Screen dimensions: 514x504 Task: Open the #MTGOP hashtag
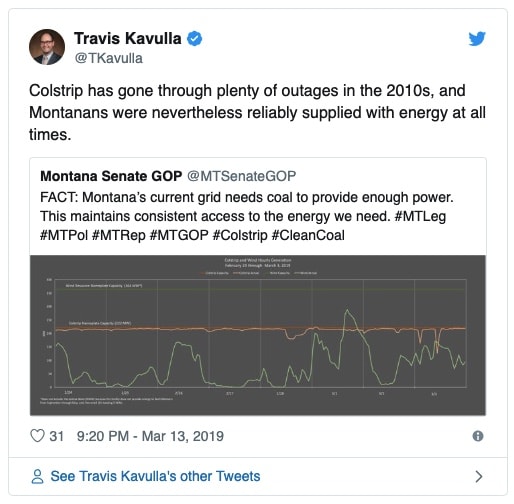(x=179, y=235)
